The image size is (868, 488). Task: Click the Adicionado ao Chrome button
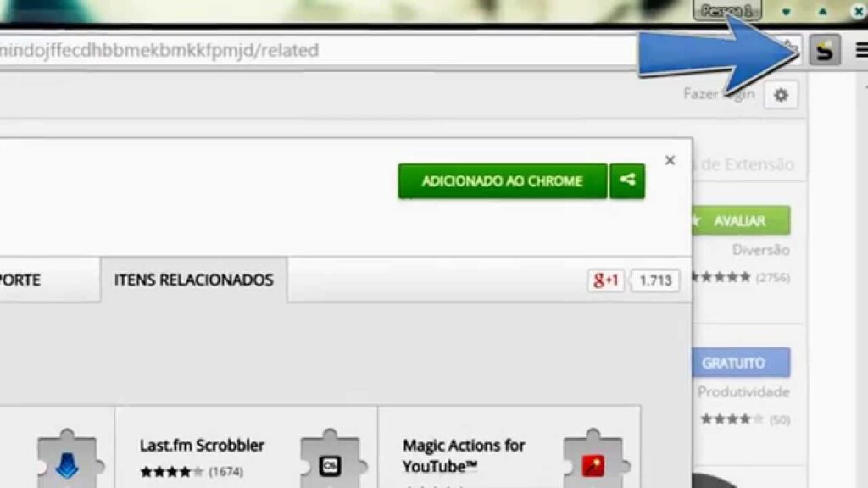(502, 180)
